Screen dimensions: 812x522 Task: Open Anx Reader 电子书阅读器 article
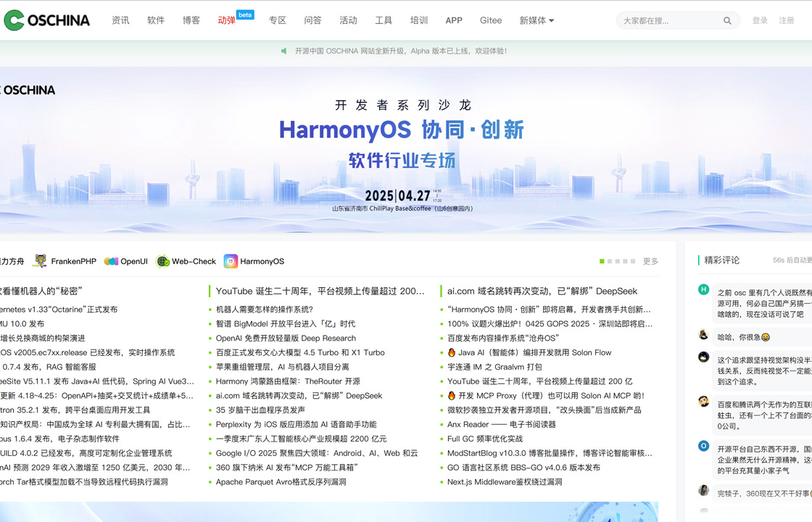tap(501, 425)
